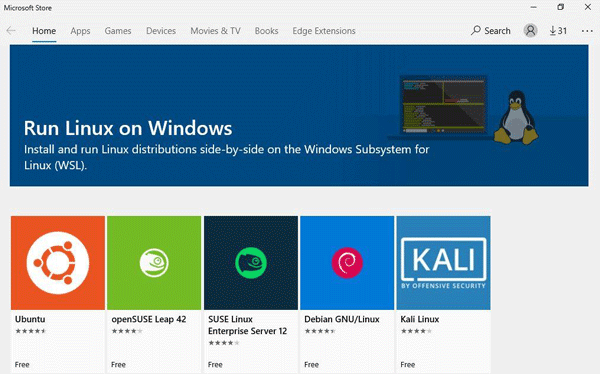Open the Debian GNU/Linux tile logo
Image resolution: width=600 pixels, height=374 pixels.
[x=347, y=263]
